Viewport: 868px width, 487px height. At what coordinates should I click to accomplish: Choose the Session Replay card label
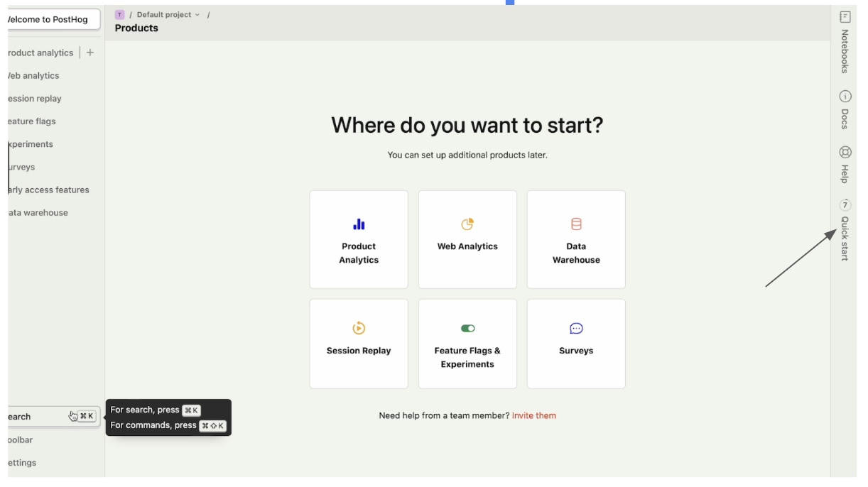359,351
